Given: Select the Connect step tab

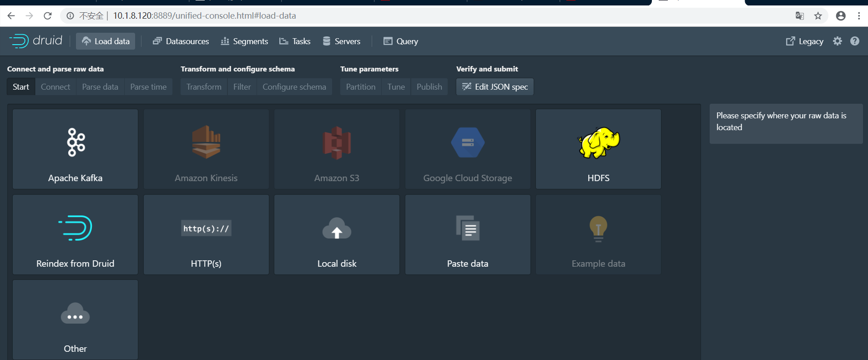Looking at the screenshot, I should (56, 86).
